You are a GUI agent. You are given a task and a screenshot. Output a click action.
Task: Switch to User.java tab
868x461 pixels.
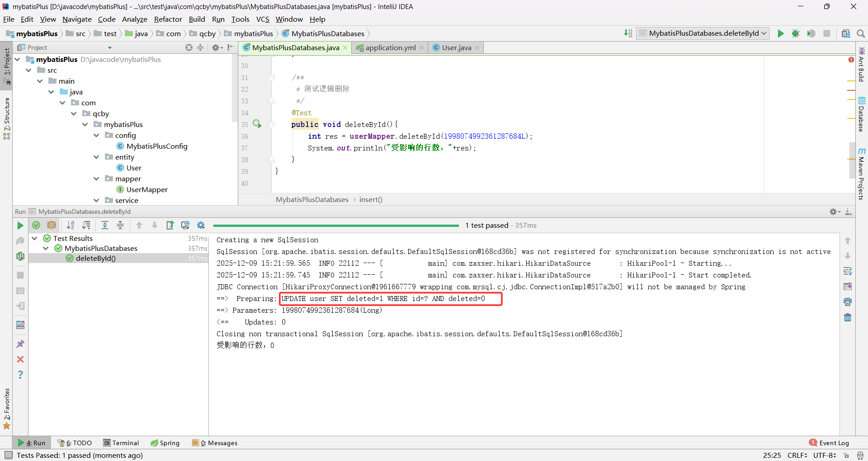(456, 47)
